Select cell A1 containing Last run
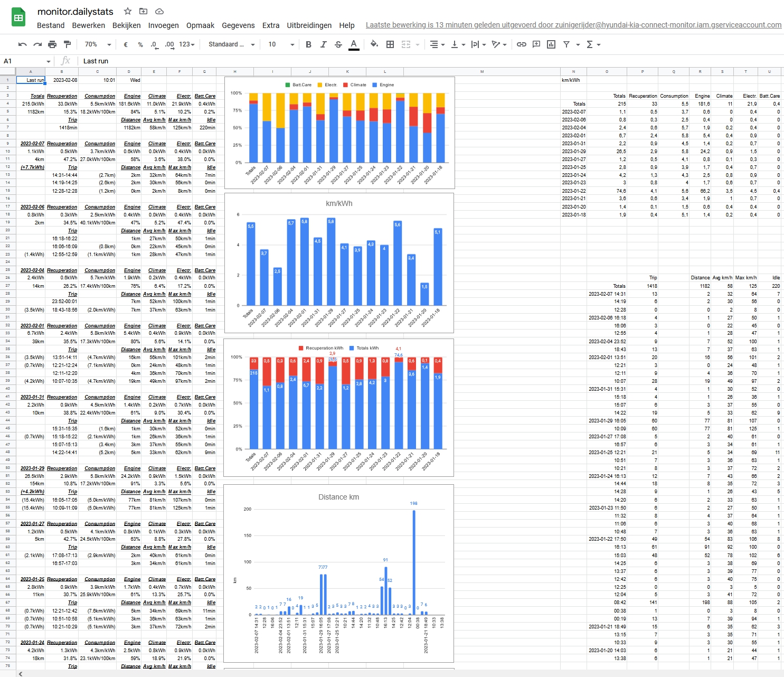Image resolution: width=784 pixels, height=677 pixels. (31, 80)
